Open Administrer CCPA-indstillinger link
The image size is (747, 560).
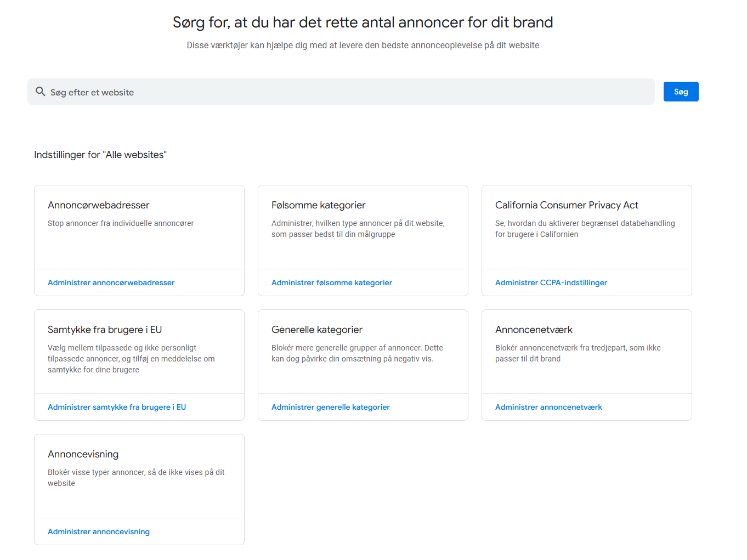click(551, 282)
